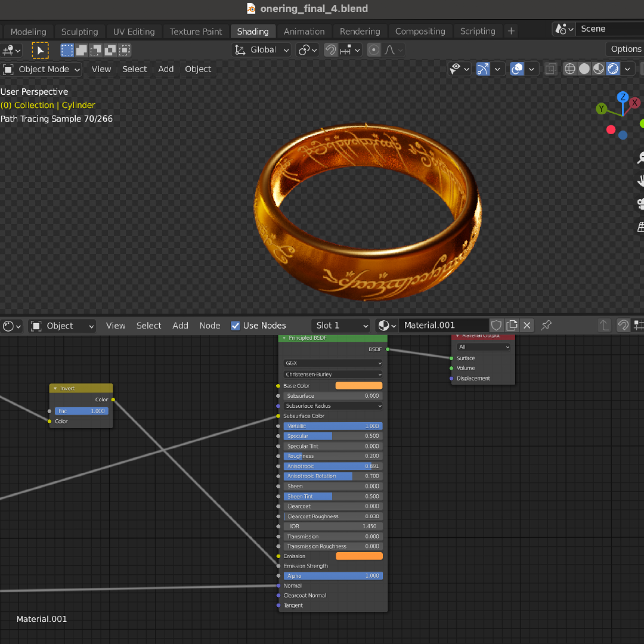Image resolution: width=644 pixels, height=644 pixels.
Task: Toggle fake user shield icon
Action: pos(496,326)
